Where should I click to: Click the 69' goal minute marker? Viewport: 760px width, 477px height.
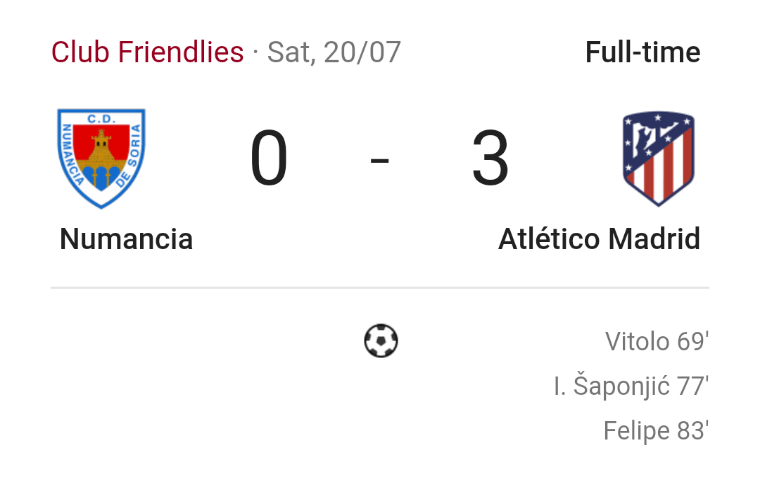692,342
